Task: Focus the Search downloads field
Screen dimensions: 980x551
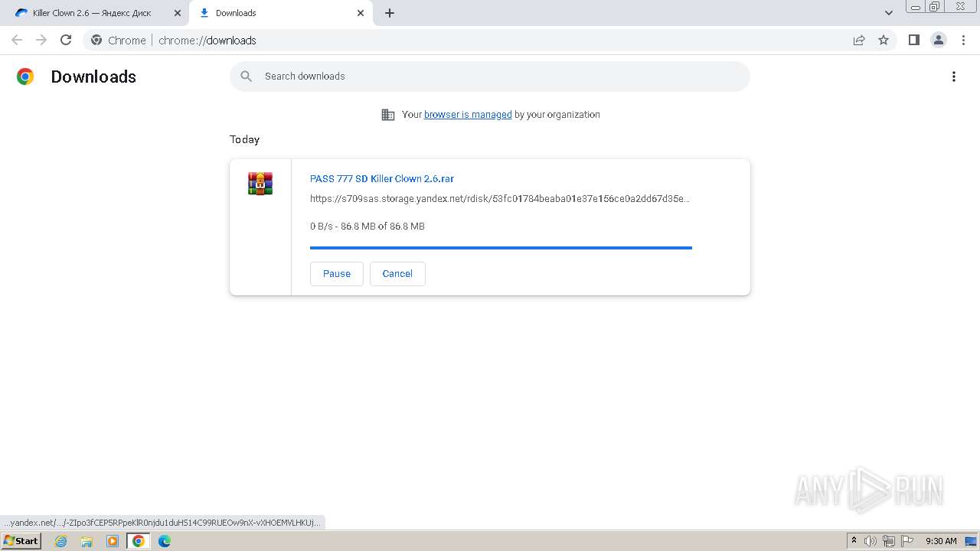Action: [490, 77]
